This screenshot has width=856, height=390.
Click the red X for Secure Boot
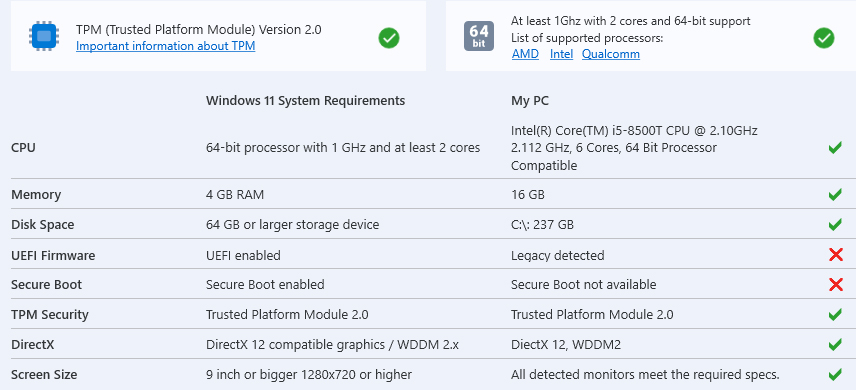[x=835, y=284]
